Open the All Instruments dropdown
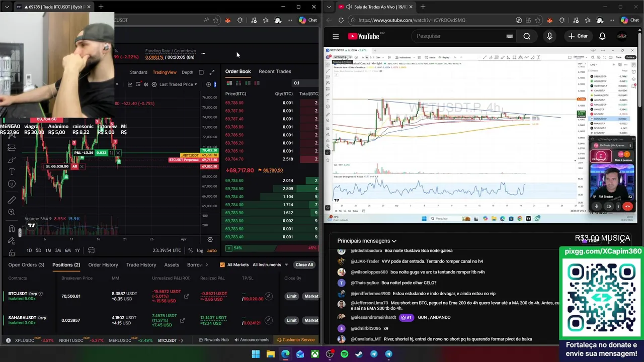Image resolution: width=644 pixels, height=362 pixels. (x=270, y=265)
